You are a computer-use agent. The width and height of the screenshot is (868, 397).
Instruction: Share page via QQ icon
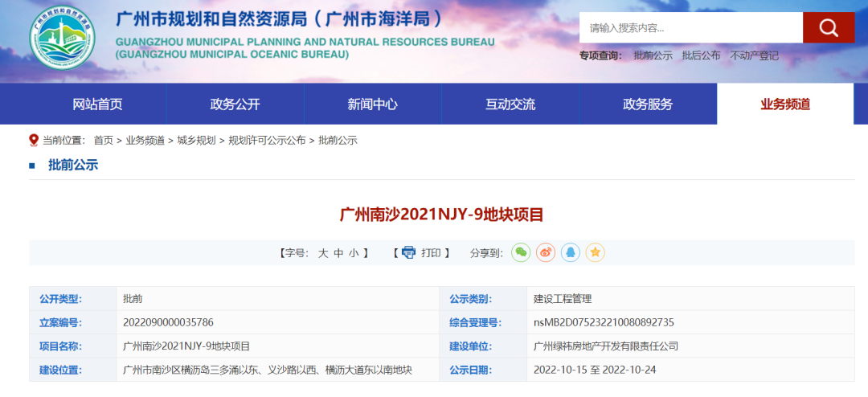[x=570, y=252]
